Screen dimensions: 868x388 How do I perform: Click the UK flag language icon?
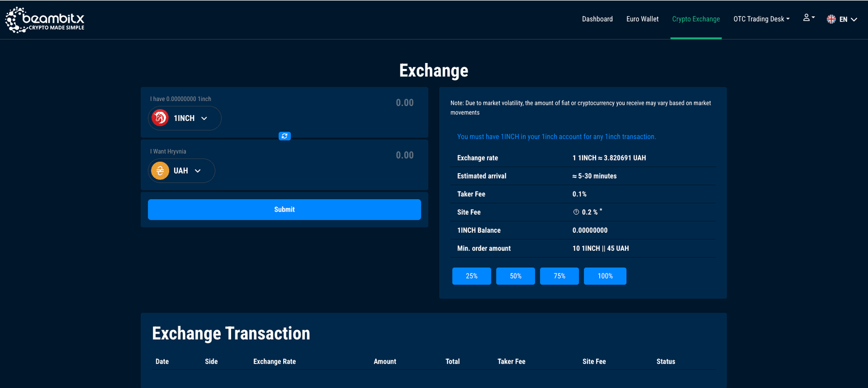click(x=831, y=19)
